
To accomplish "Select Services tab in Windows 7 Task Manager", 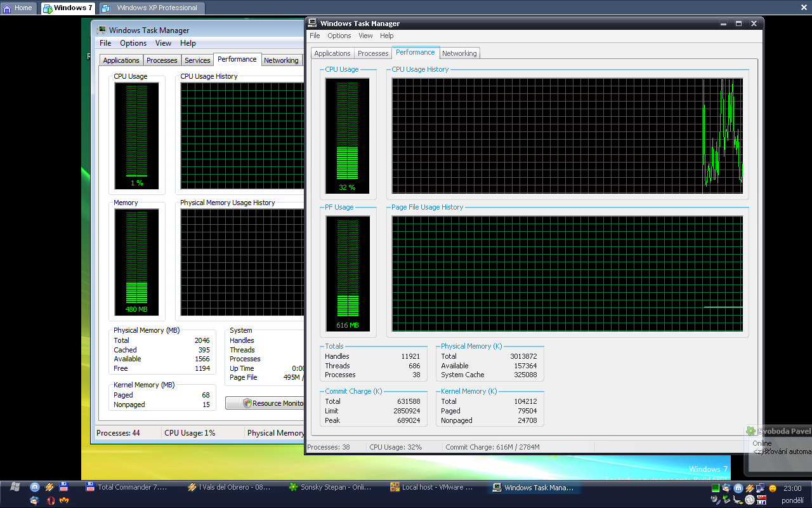I will [x=197, y=60].
